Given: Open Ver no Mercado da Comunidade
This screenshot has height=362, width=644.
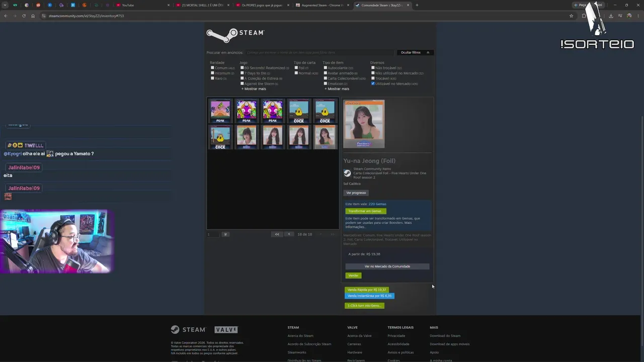Looking at the screenshot, I should pyautogui.click(x=387, y=266).
